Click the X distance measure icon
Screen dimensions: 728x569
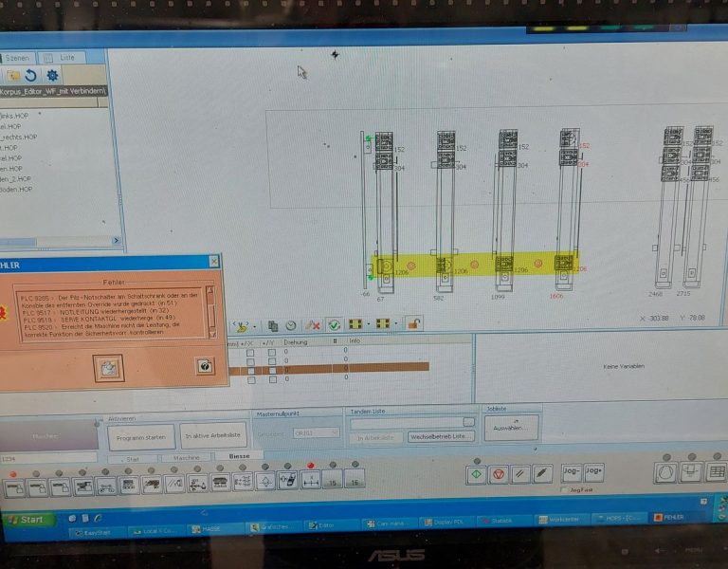311,481
